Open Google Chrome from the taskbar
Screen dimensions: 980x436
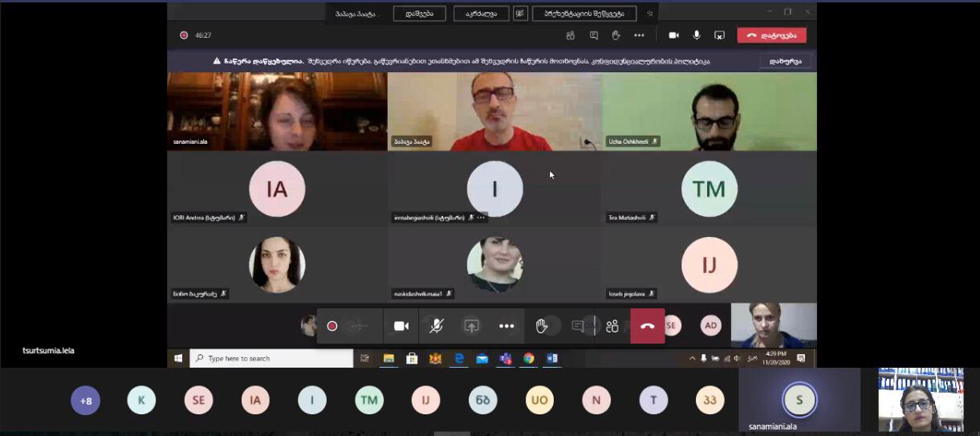pyautogui.click(x=529, y=359)
